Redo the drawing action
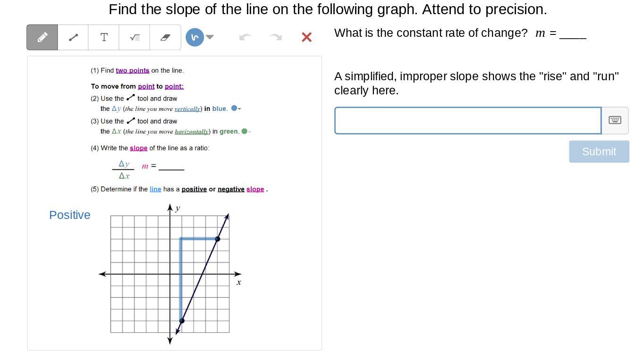The width and height of the screenshot is (644, 362). point(276,37)
